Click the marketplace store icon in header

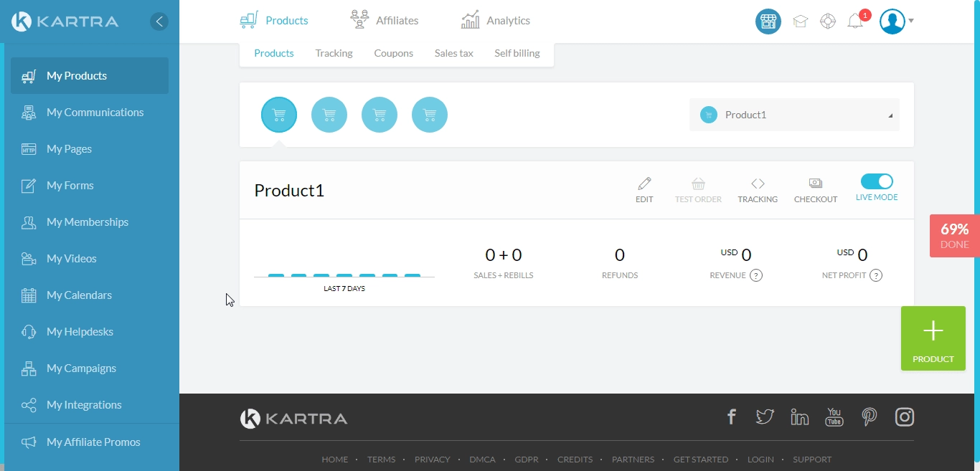768,22
